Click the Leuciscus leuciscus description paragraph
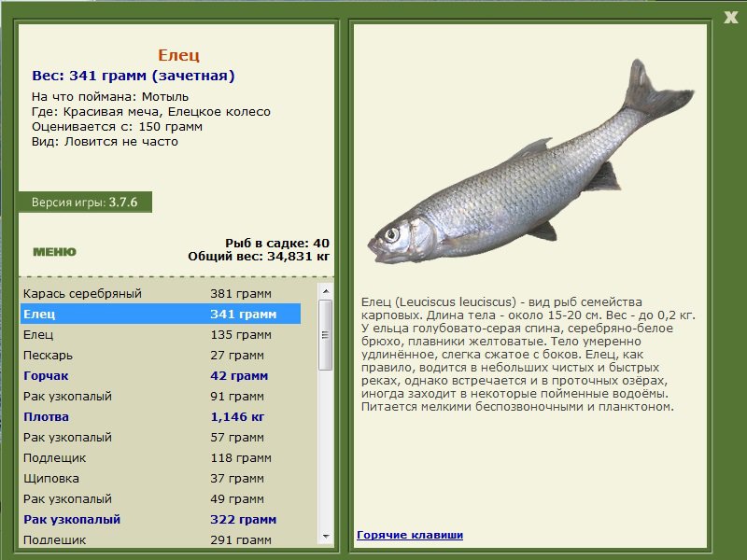 [x=528, y=355]
